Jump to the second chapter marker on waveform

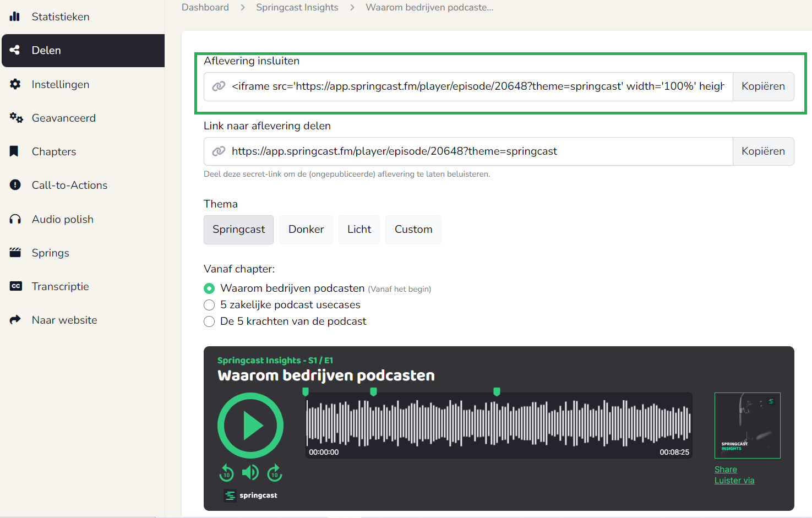[x=373, y=392]
